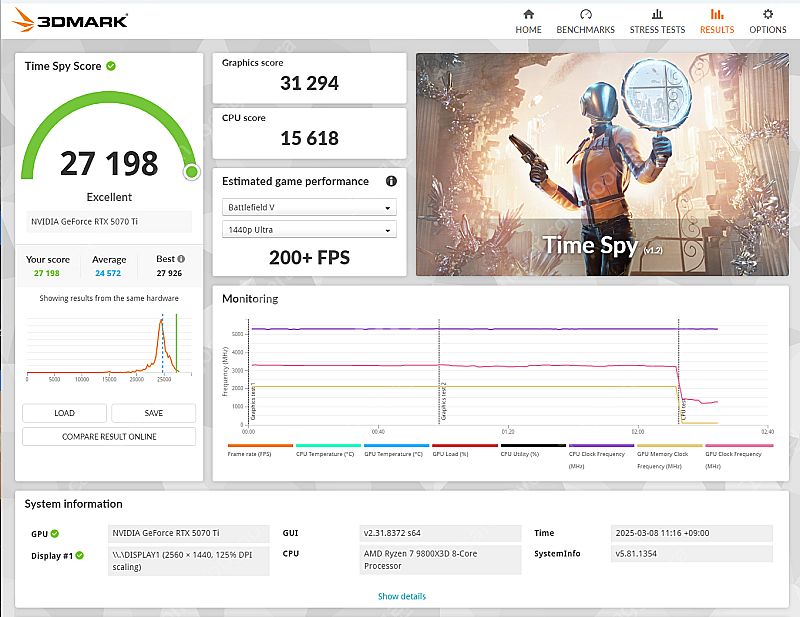Switch to Stress Tests tab
The height and width of the screenshot is (617, 800).
point(657,21)
